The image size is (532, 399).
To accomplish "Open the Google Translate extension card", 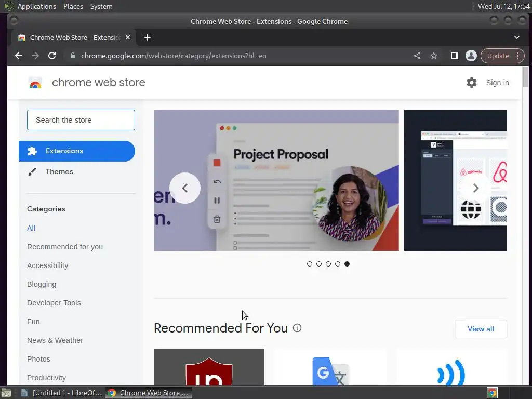I will [330, 367].
